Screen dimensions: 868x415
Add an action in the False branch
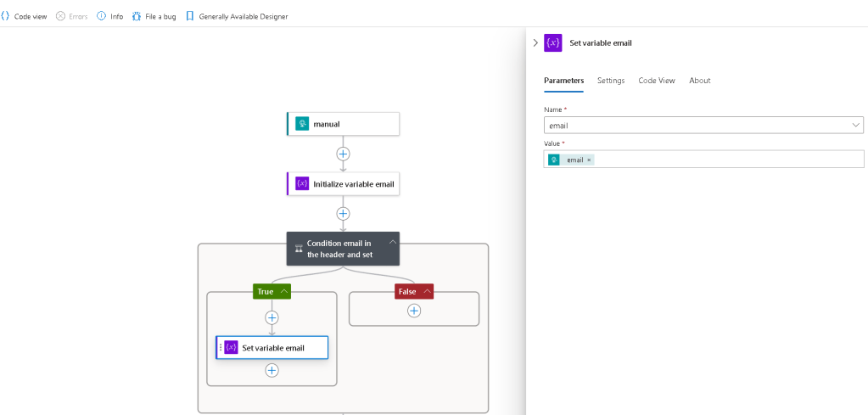(x=414, y=311)
